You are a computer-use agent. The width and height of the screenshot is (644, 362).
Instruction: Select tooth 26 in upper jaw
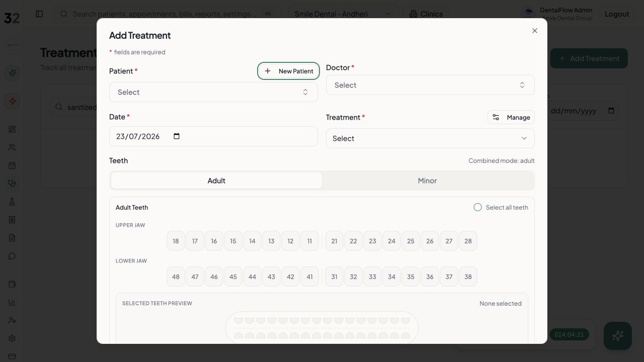(x=430, y=241)
